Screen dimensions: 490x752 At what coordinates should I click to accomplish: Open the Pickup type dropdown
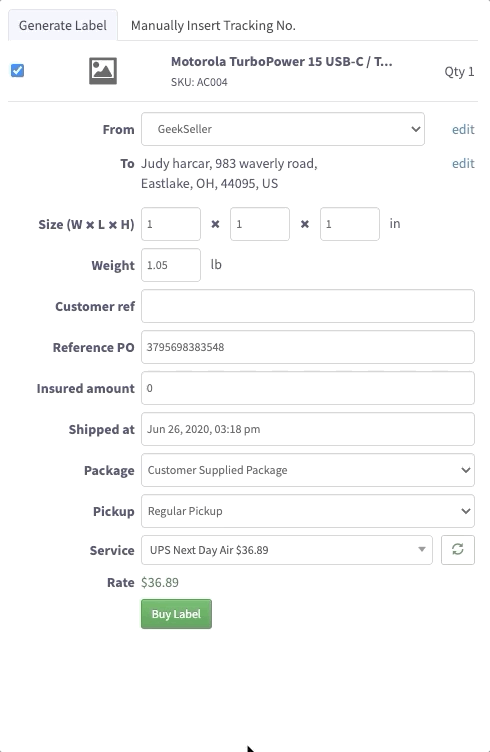pyautogui.click(x=307, y=511)
